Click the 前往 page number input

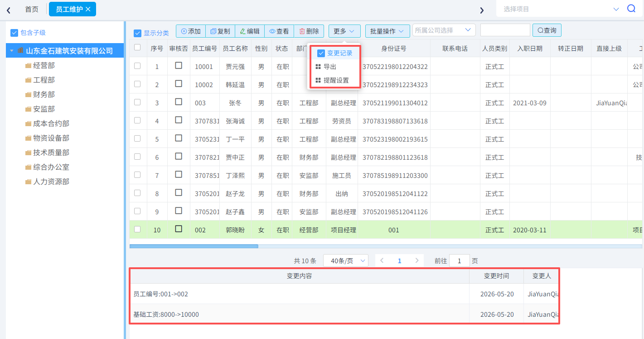(460, 260)
